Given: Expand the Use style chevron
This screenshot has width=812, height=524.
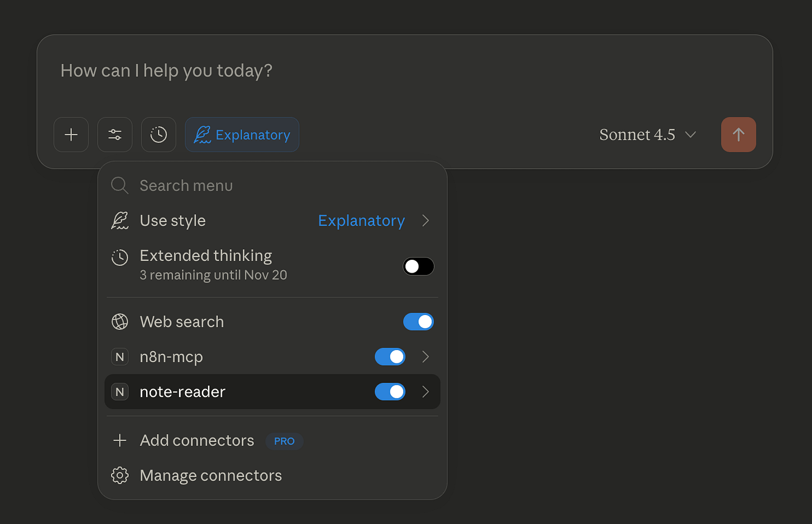Looking at the screenshot, I should [x=426, y=221].
